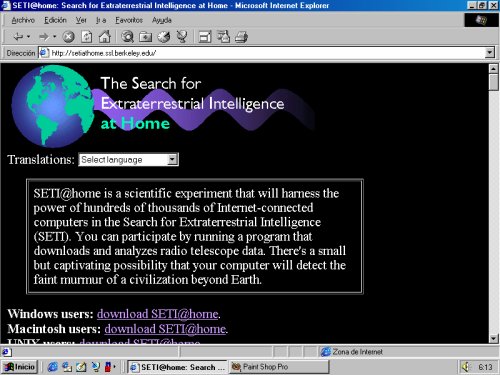Open the Macintosh users download SETI@home link

(x=165, y=329)
